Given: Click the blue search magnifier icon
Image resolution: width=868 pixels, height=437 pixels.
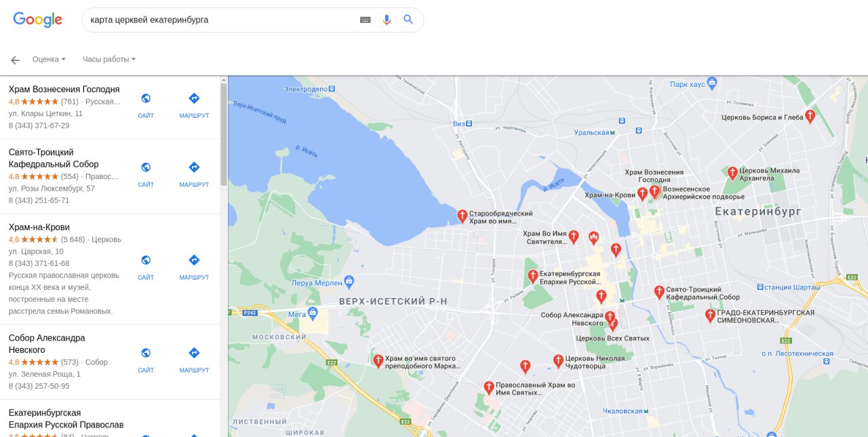Looking at the screenshot, I should tap(408, 20).
